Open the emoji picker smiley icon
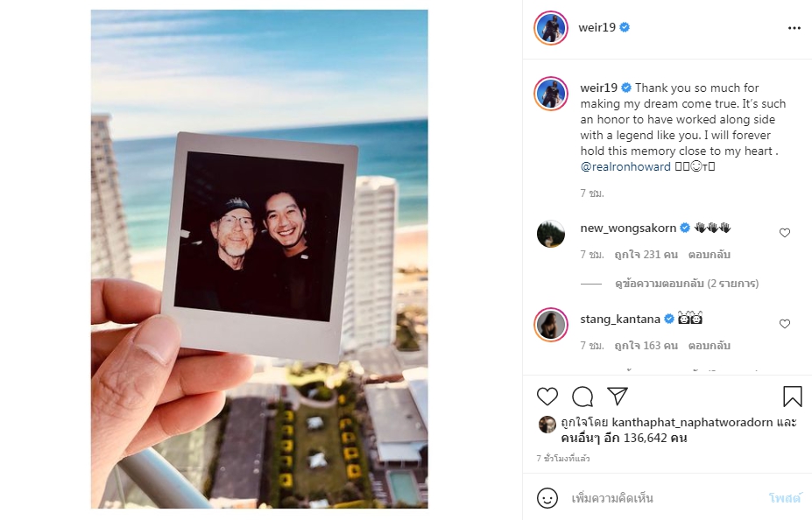 pyautogui.click(x=547, y=498)
